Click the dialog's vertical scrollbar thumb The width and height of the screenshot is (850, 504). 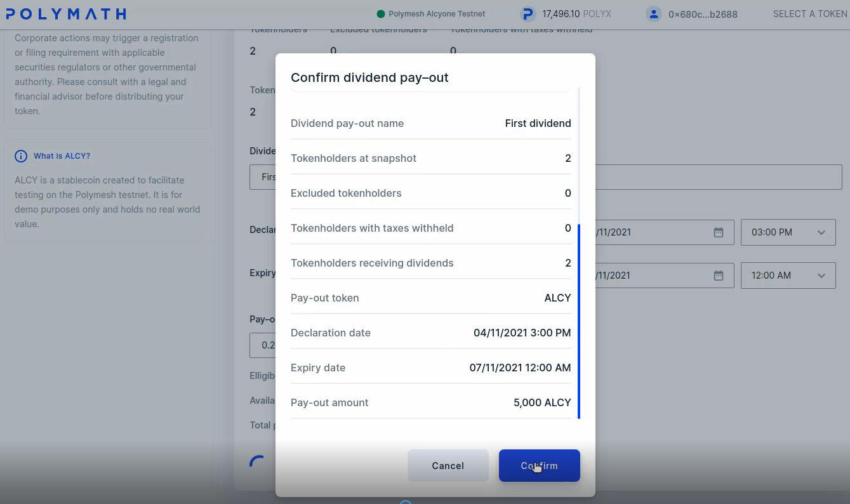coord(579,321)
